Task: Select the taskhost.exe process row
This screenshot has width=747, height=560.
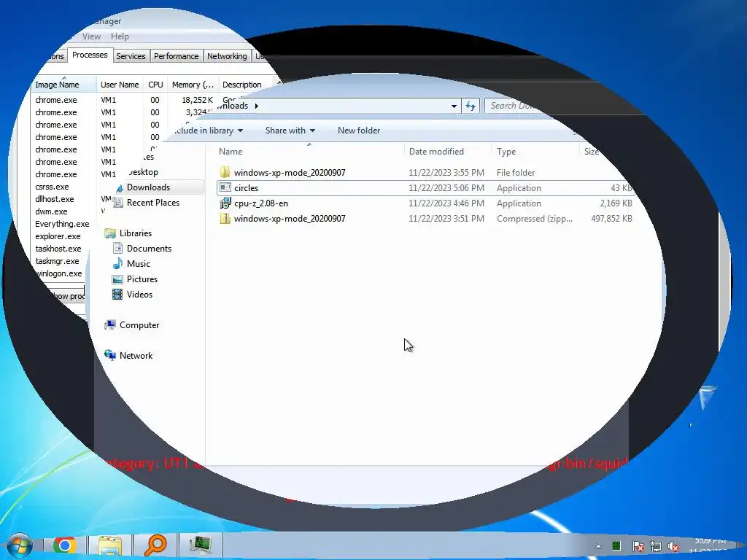Action: (58, 249)
